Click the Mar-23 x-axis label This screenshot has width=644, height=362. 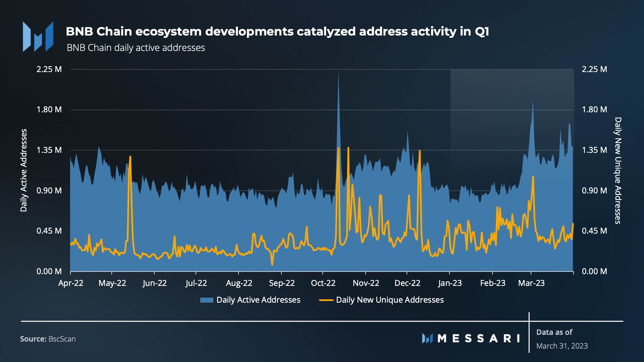[x=531, y=283]
